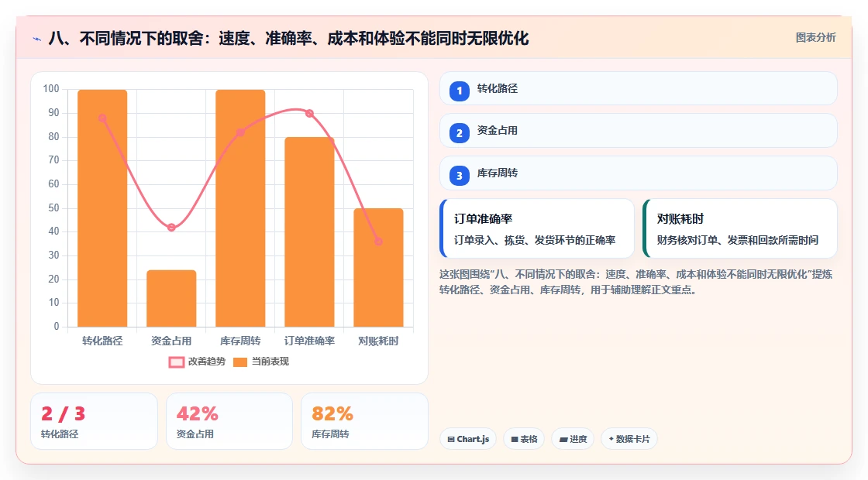This screenshot has width=868, height=480.
Task: Click the 库存周转 bar in chart
Action: pyautogui.click(x=240, y=208)
